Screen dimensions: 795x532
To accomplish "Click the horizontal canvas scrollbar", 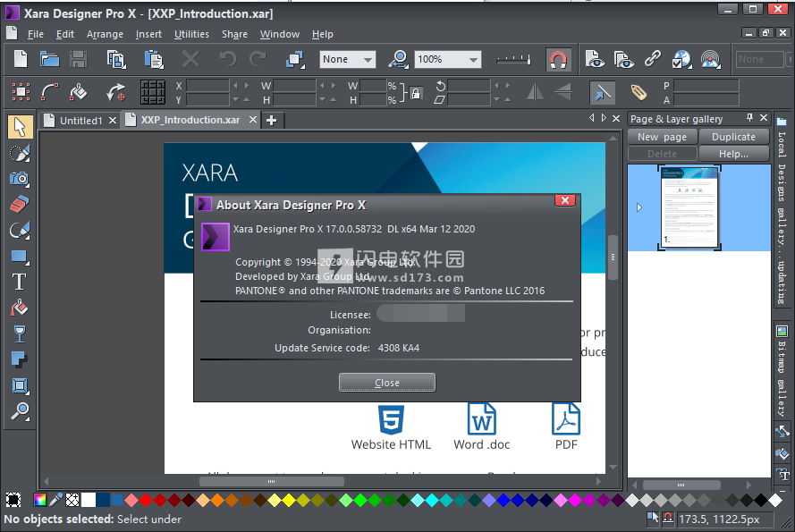I will (x=271, y=481).
